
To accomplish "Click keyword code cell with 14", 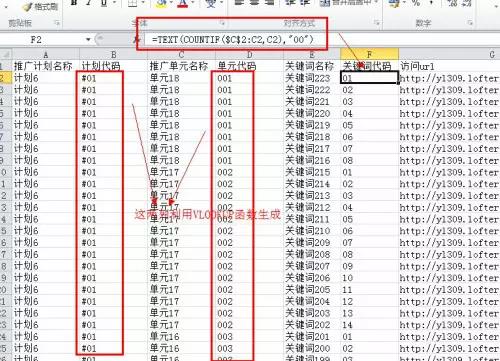I will point(369,325).
